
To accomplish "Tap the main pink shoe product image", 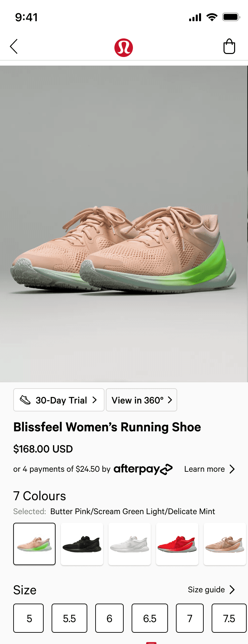I will pyautogui.click(x=124, y=224).
